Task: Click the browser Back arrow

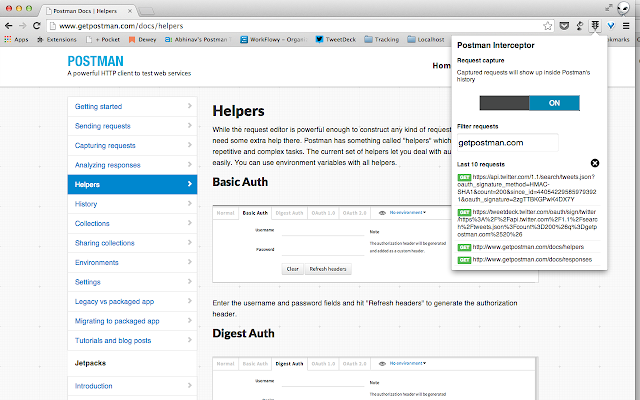Action: tap(9, 26)
